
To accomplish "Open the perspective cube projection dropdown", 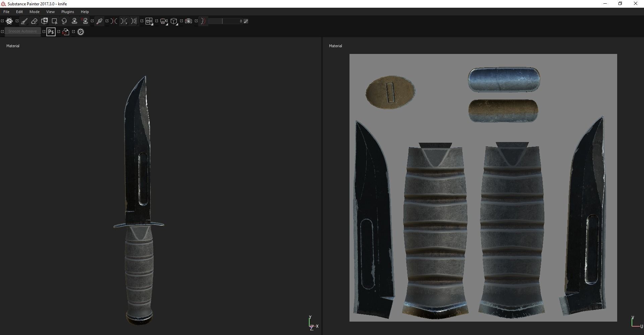I will (174, 21).
